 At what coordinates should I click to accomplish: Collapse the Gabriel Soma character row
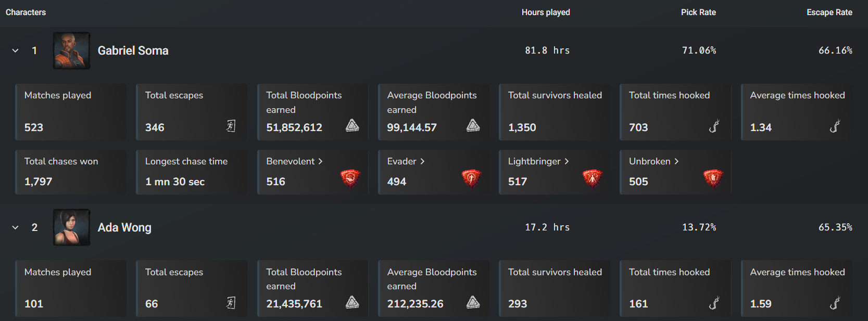click(x=16, y=50)
